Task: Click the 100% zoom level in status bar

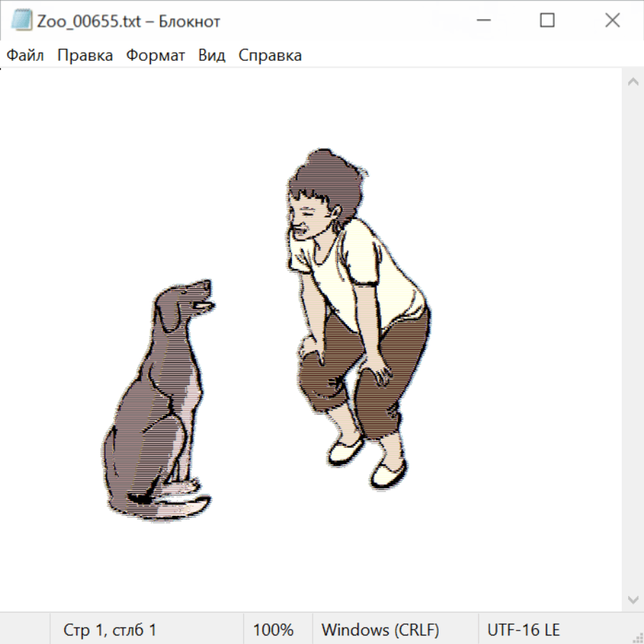Action: coord(273,630)
